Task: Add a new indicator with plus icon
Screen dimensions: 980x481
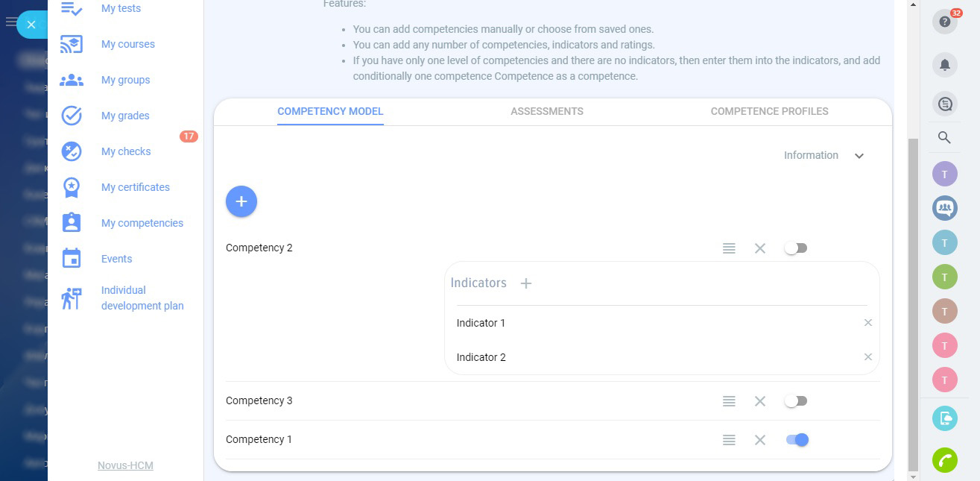Action: click(526, 283)
